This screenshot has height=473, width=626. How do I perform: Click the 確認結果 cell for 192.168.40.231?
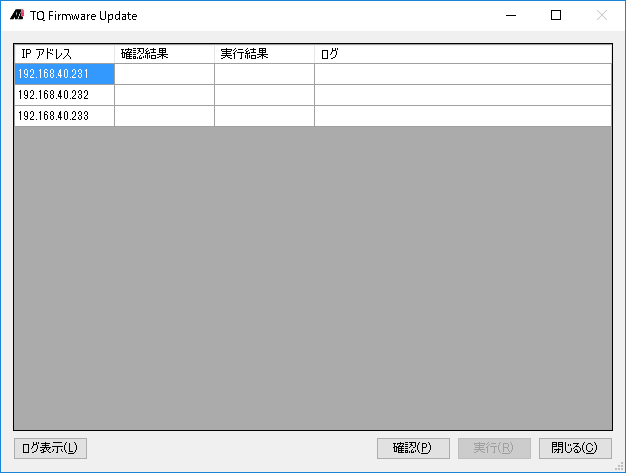click(164, 74)
